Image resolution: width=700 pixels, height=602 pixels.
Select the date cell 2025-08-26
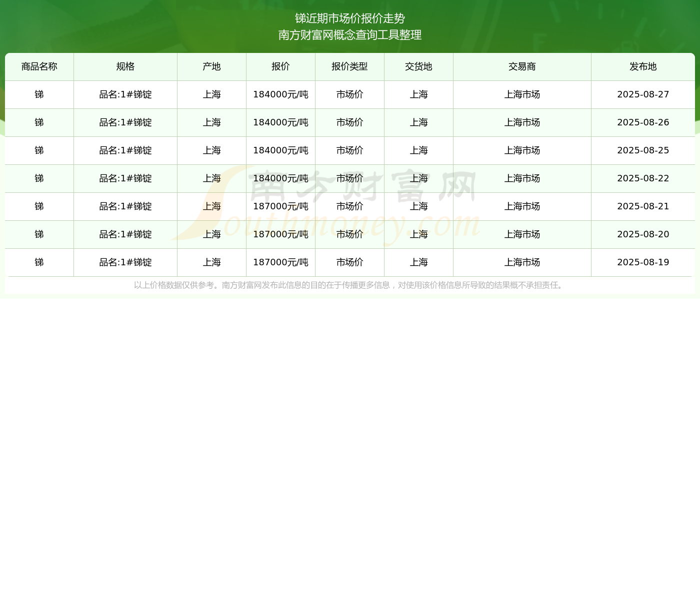[x=643, y=122]
